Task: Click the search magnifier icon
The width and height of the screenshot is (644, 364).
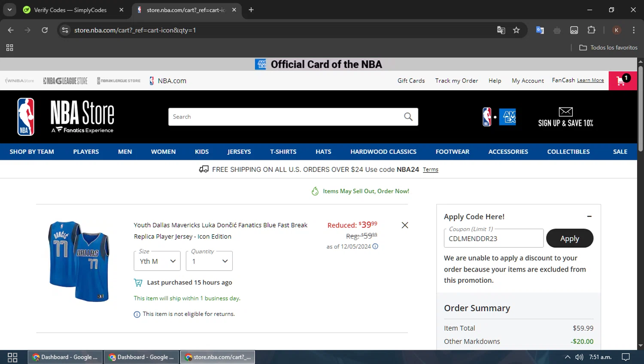Action: pos(408,116)
